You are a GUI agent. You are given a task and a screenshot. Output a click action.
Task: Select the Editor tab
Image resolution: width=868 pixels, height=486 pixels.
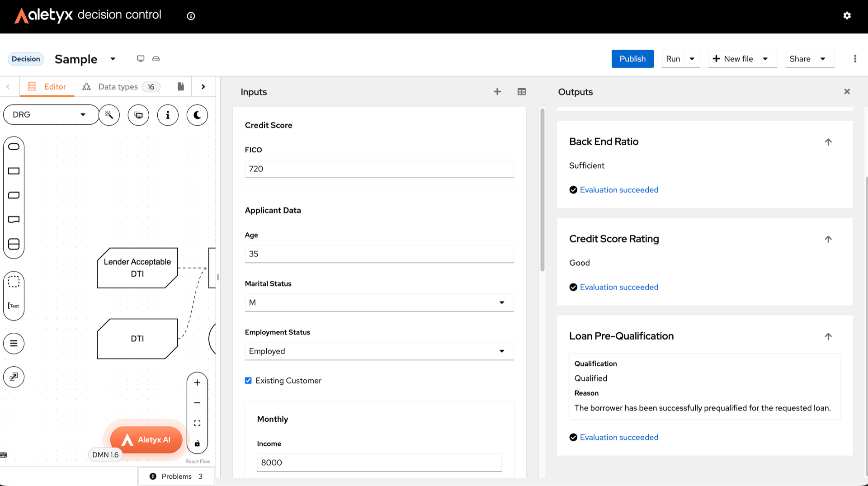point(47,87)
